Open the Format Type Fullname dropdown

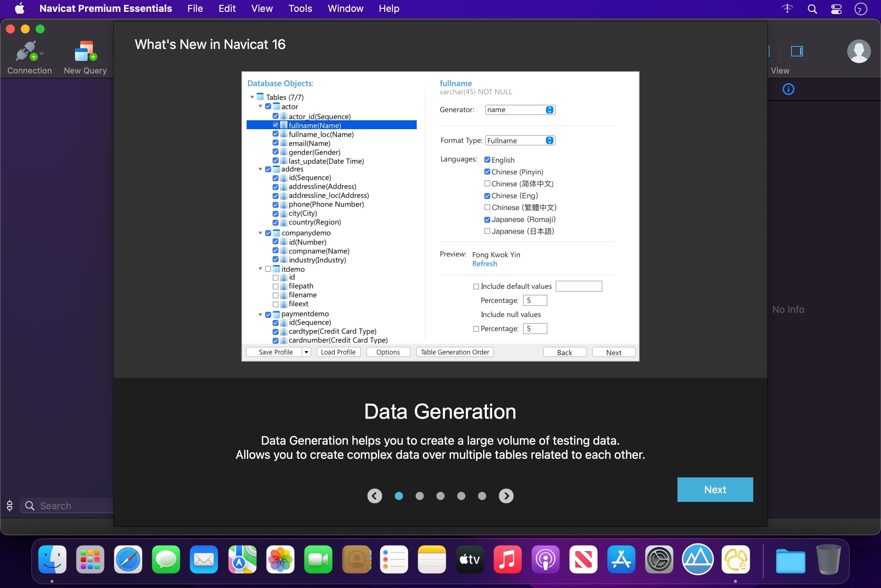tap(520, 140)
